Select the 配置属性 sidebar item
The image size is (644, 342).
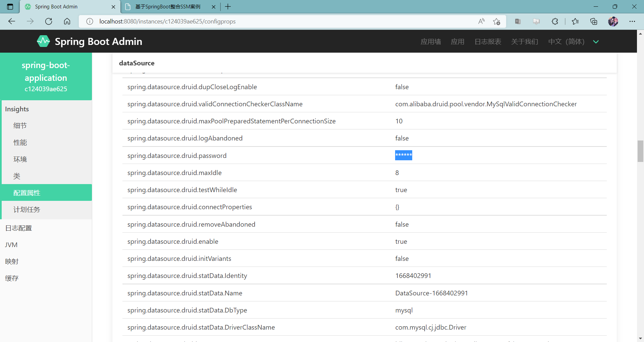[x=47, y=193]
